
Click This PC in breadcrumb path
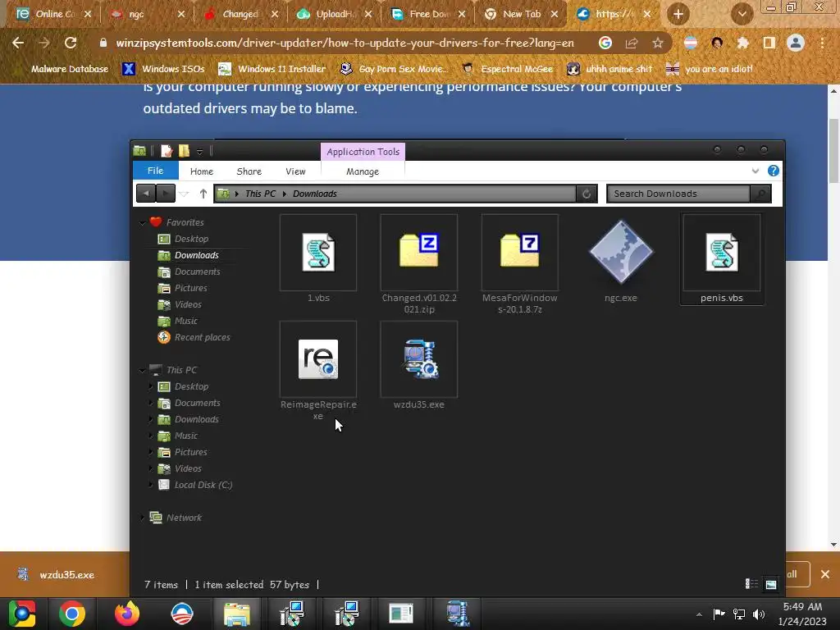[x=260, y=194]
